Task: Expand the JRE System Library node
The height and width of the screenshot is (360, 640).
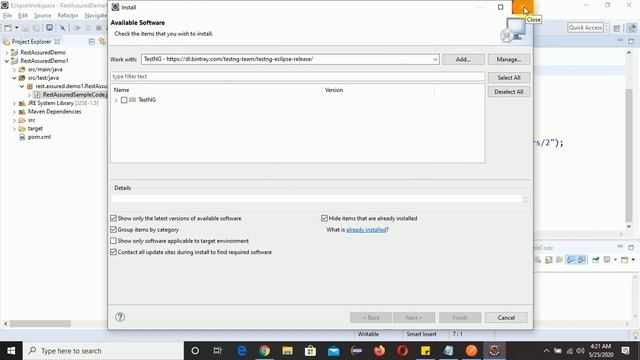Action: coord(14,104)
